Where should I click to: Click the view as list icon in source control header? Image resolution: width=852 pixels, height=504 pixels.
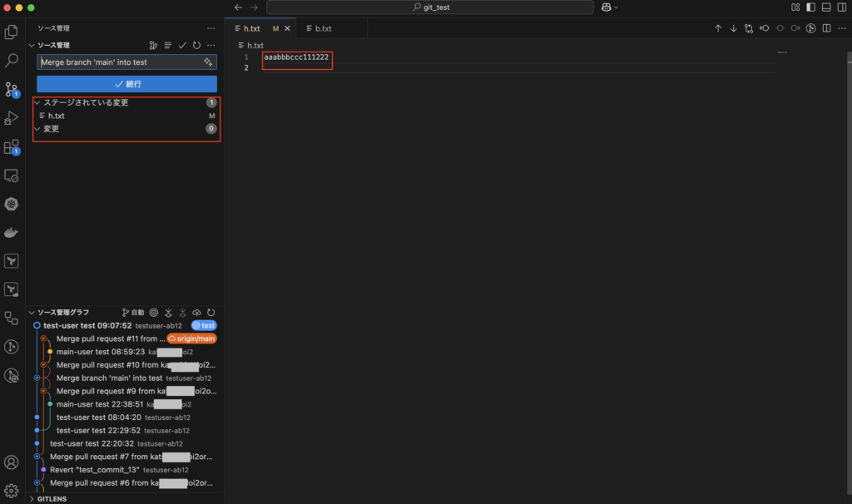[x=168, y=45]
